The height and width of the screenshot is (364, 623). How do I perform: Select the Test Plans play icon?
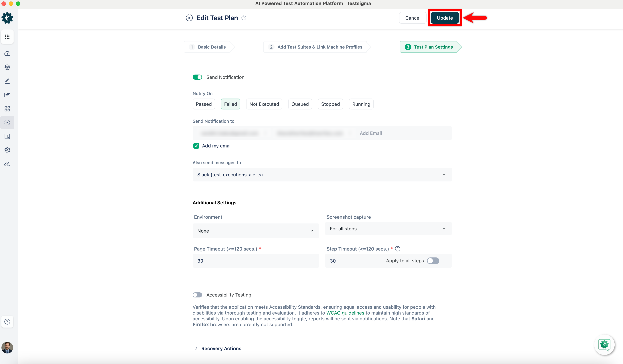(7, 122)
